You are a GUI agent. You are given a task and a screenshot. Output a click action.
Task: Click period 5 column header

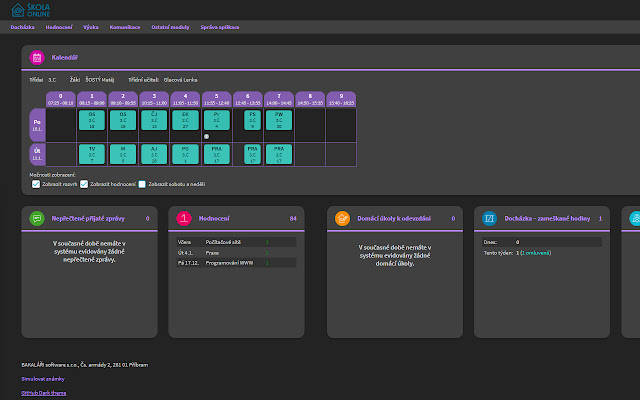tap(216, 99)
